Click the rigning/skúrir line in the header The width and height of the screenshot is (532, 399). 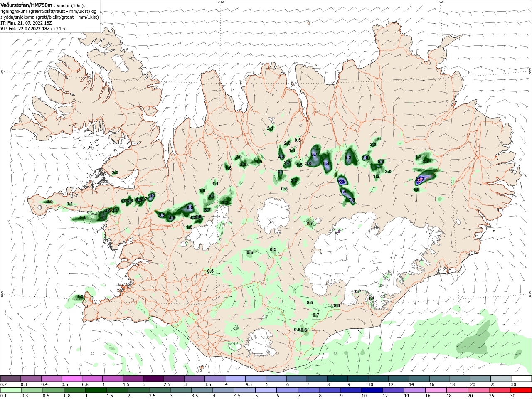tap(48, 11)
